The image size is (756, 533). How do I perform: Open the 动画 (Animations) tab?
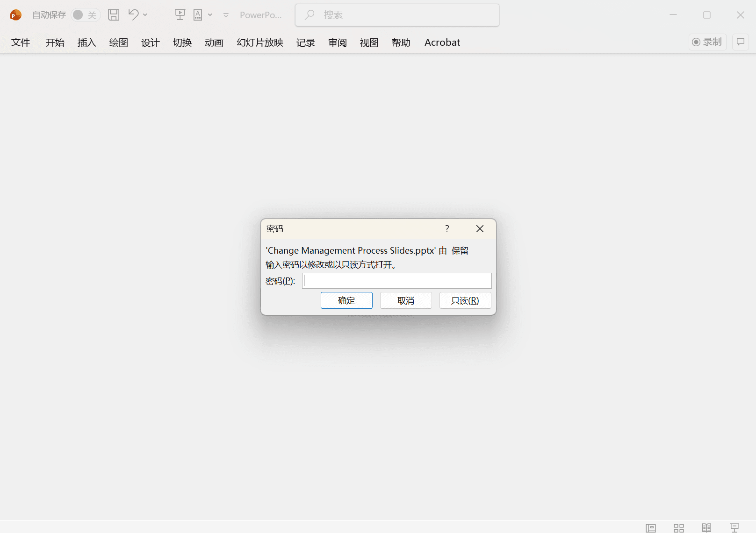point(214,43)
